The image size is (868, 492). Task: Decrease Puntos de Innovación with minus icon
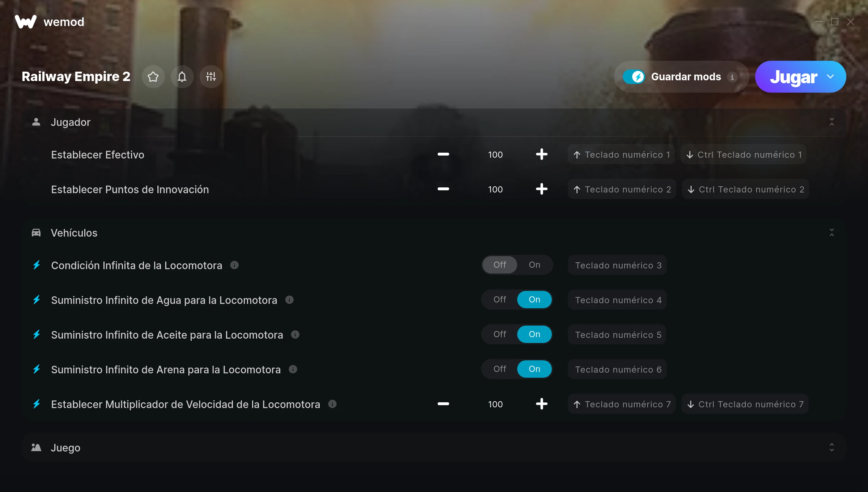443,189
